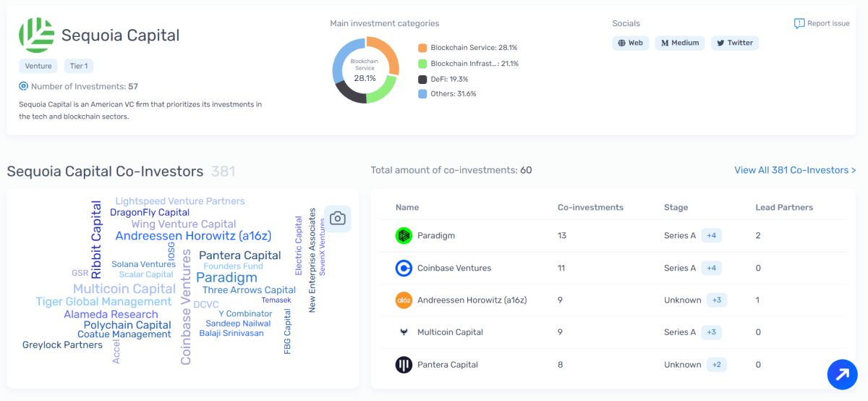
Task: Open the Medium social link
Action: point(680,43)
